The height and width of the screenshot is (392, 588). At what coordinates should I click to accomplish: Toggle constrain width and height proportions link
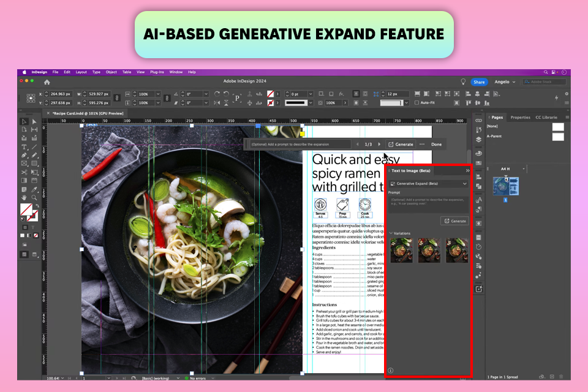click(x=117, y=98)
